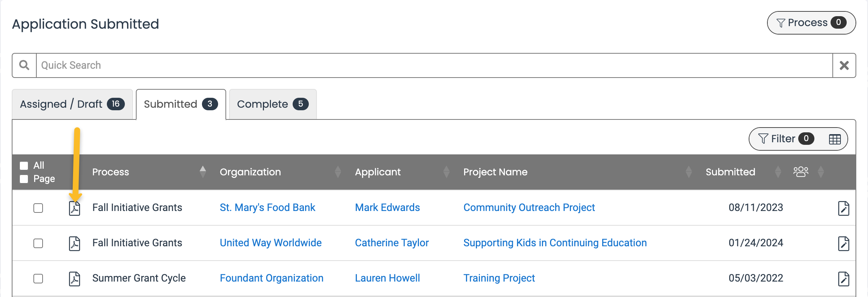Check the All selection checkbox

(24, 166)
